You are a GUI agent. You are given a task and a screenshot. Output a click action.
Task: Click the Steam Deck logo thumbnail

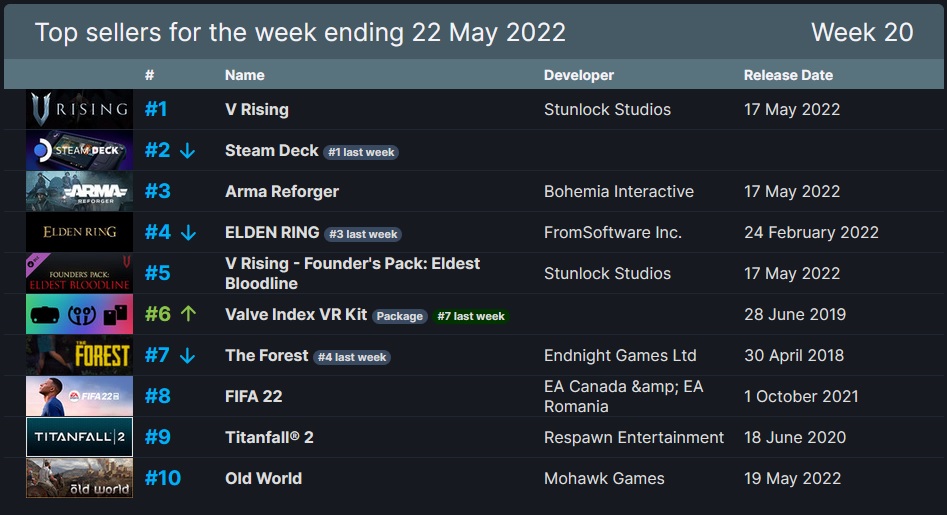point(79,150)
